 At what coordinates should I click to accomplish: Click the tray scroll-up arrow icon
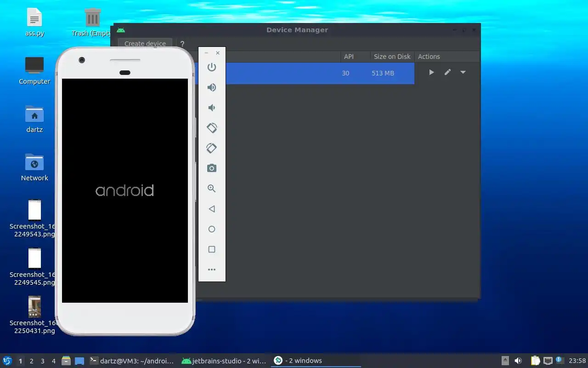(x=505, y=361)
